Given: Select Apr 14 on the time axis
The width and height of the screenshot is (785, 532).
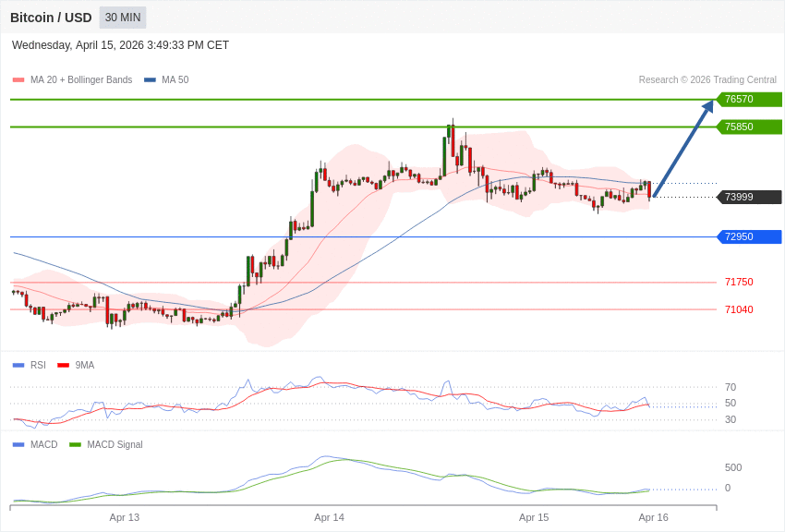Looking at the screenshot, I should 329,518.
